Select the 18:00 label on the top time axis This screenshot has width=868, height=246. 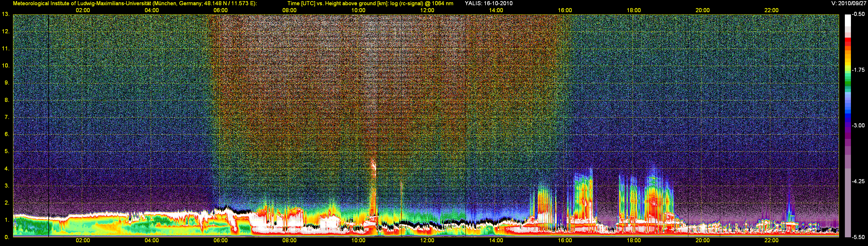633,10
